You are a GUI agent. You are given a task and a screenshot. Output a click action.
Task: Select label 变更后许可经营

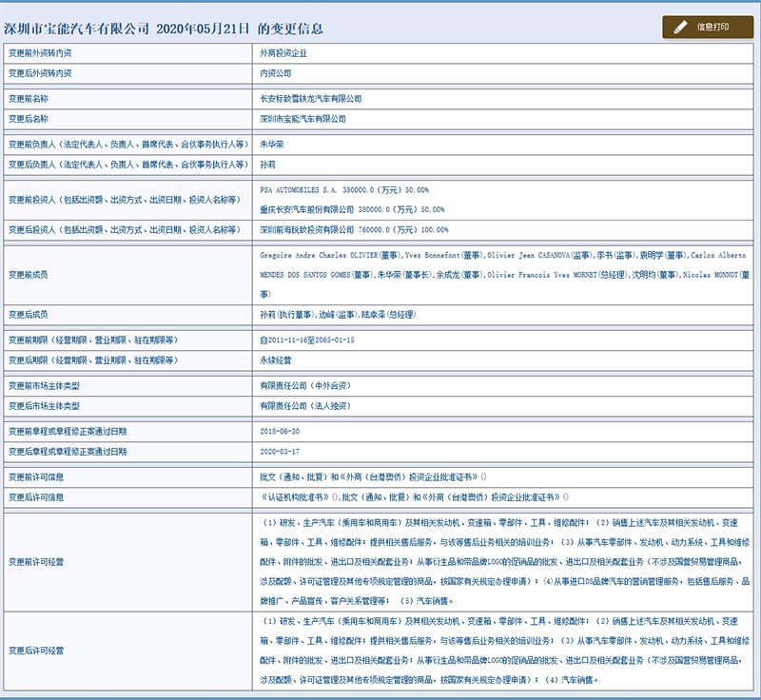(36, 651)
